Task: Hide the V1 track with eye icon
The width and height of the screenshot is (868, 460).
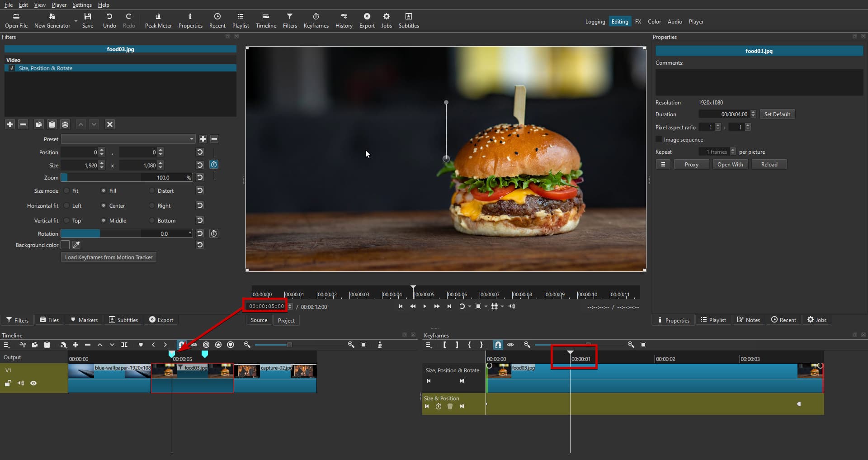Action: tap(33, 383)
